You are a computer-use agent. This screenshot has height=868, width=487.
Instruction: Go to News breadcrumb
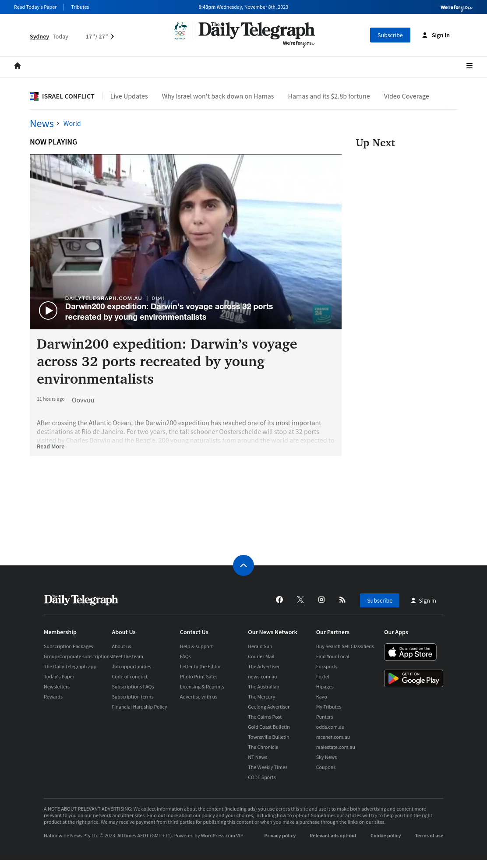[42, 123]
